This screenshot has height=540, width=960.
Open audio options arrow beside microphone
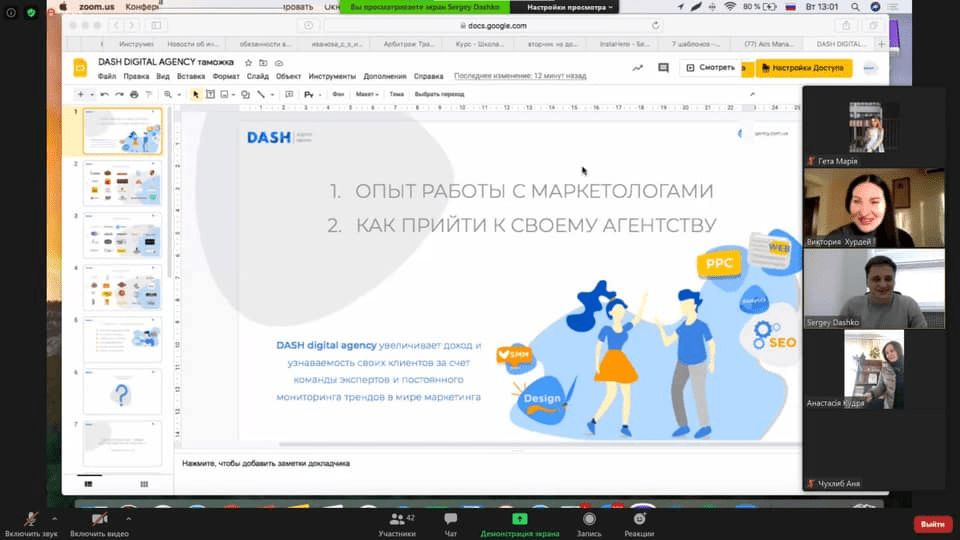pos(54,519)
